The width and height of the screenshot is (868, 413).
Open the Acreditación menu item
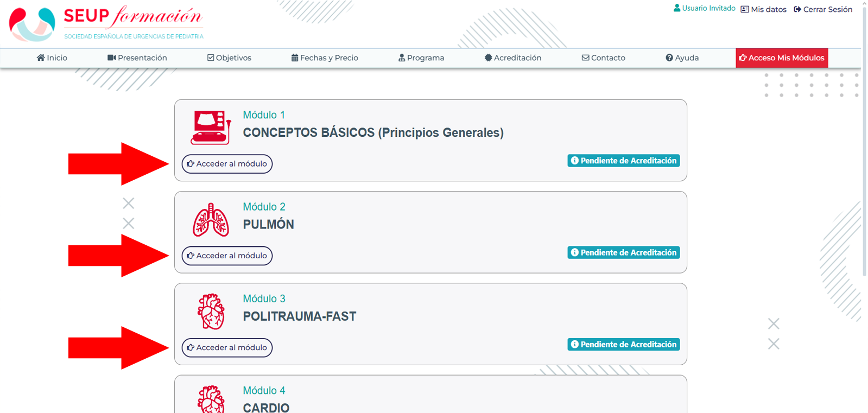point(513,58)
